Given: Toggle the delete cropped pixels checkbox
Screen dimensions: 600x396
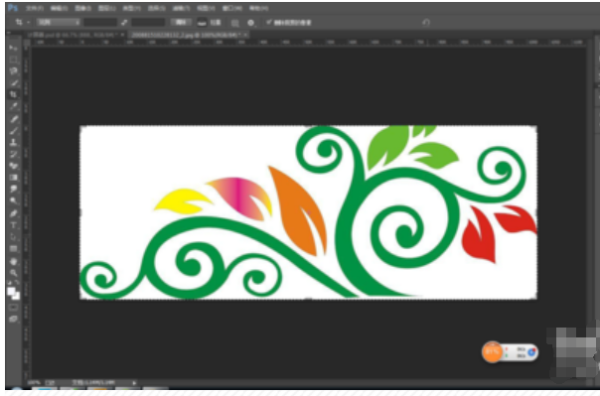Looking at the screenshot, I should 269,22.
